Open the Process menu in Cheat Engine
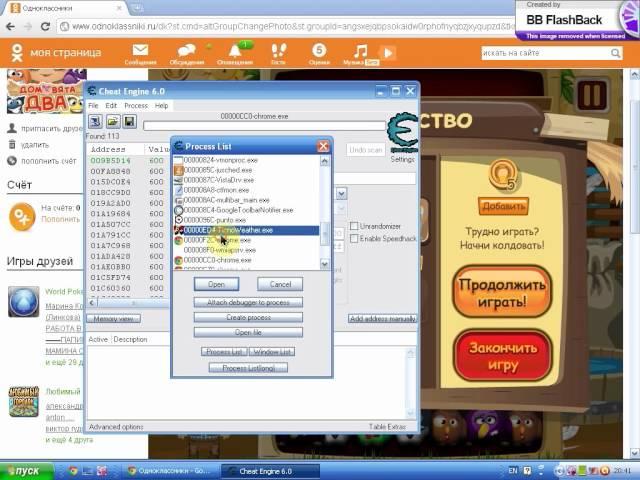 pyautogui.click(x=136, y=106)
